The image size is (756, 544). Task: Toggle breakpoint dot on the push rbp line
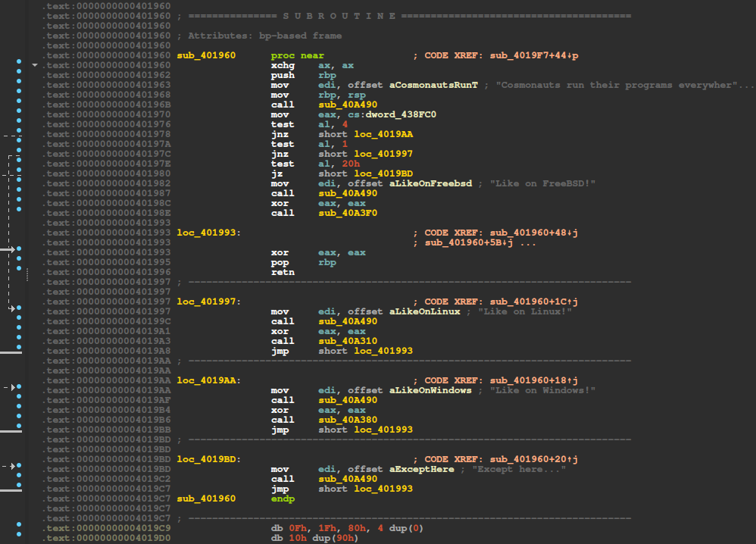point(19,76)
